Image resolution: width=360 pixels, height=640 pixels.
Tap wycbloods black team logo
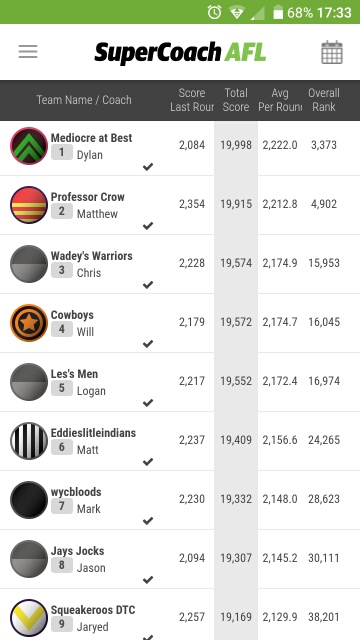(29, 500)
